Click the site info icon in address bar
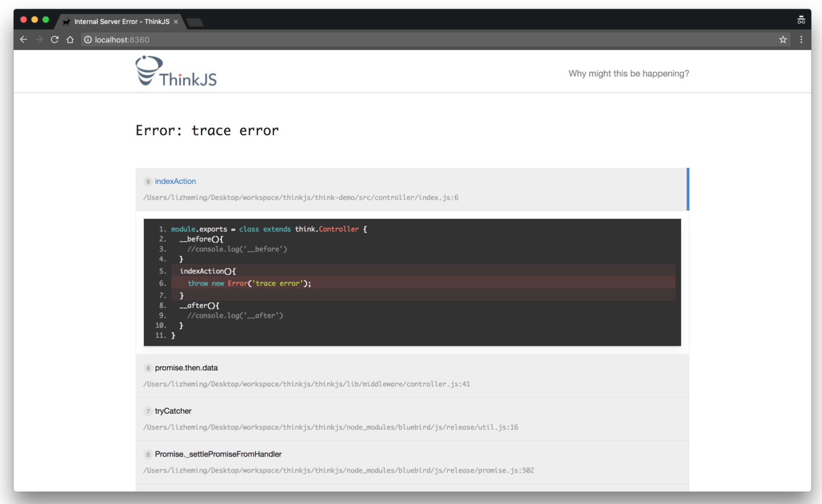This screenshot has width=822, height=504. click(x=88, y=40)
